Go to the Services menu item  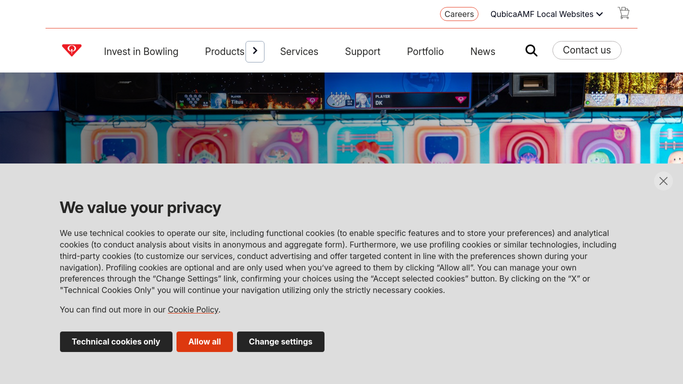pyautogui.click(x=299, y=51)
